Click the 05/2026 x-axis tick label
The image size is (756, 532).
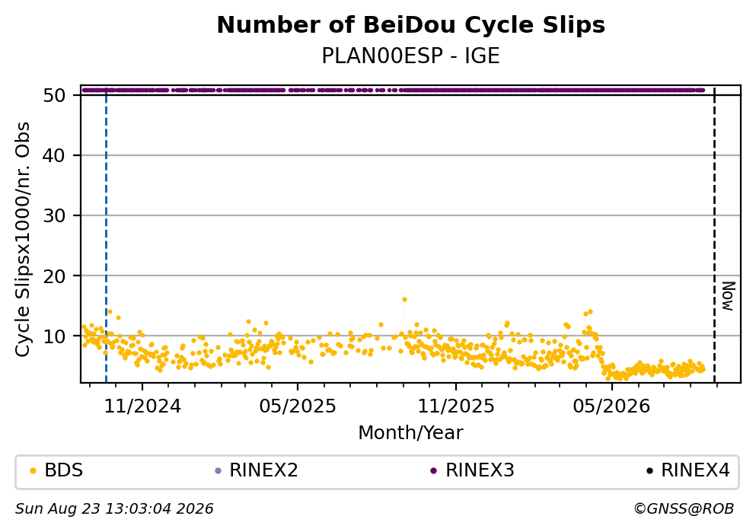pyautogui.click(x=611, y=406)
